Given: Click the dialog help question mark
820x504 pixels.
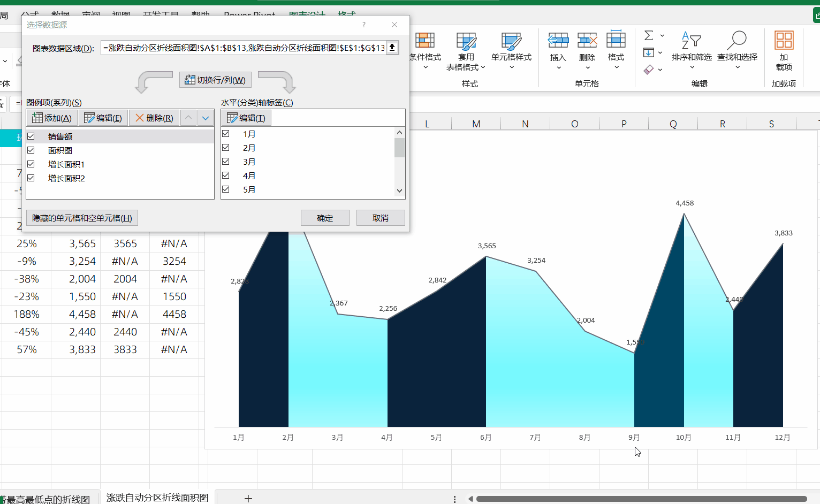Looking at the screenshot, I should 364,25.
